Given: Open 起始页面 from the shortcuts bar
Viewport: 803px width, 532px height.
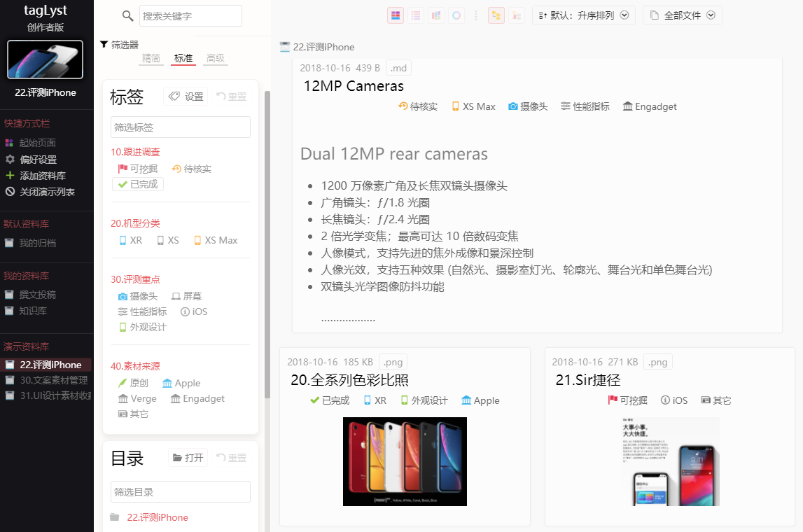Looking at the screenshot, I should click(30, 143).
